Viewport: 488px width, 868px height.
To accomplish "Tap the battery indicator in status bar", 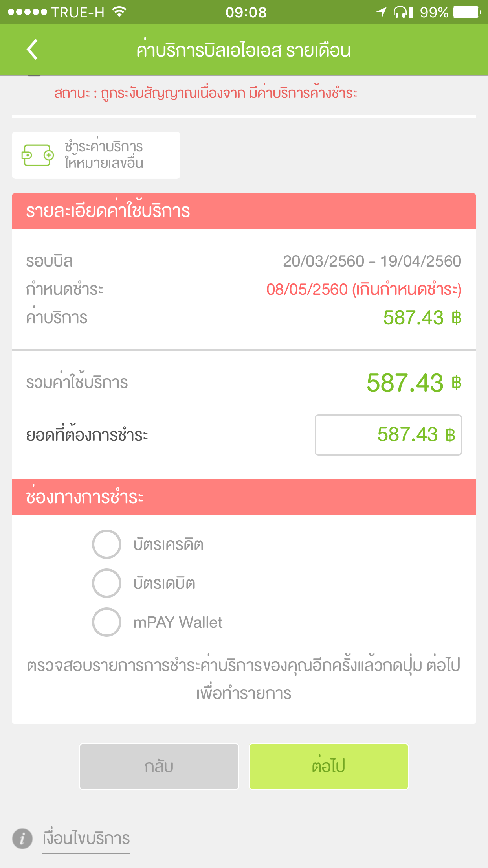I will 467,12.
